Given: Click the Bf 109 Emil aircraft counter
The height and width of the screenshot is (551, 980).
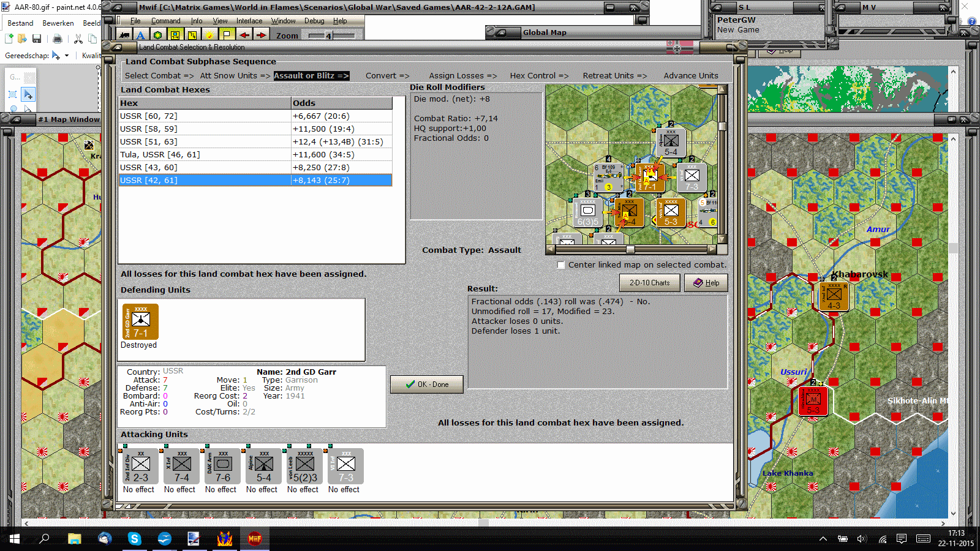Looking at the screenshot, I should click(608, 177).
